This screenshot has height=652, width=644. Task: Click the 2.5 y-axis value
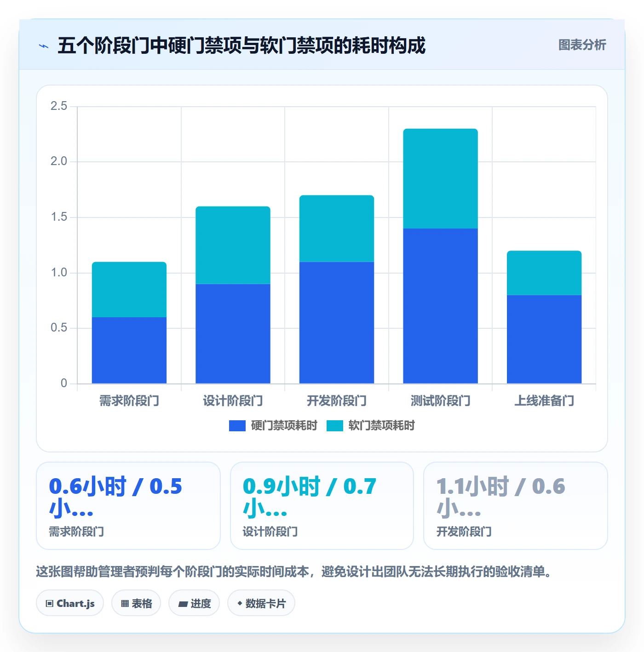click(59, 106)
